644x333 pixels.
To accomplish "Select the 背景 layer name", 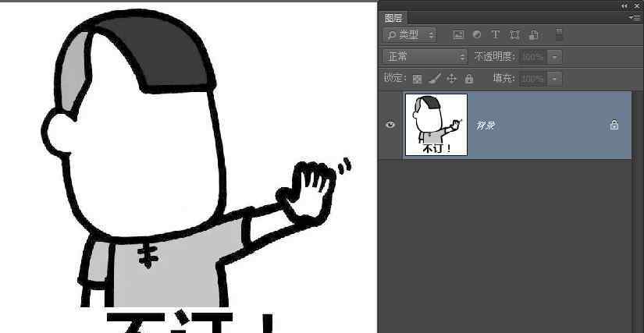I will coord(486,126).
